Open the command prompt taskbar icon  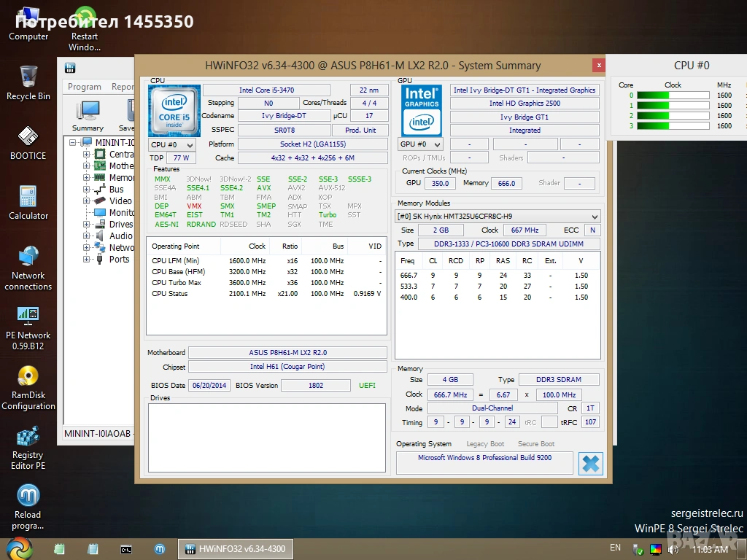(126, 548)
